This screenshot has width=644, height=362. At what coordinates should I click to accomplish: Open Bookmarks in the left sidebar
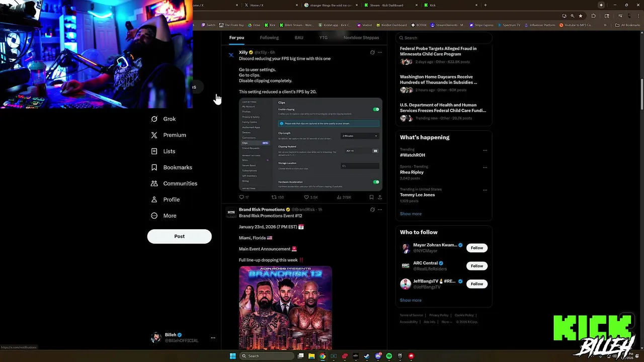(x=171, y=167)
